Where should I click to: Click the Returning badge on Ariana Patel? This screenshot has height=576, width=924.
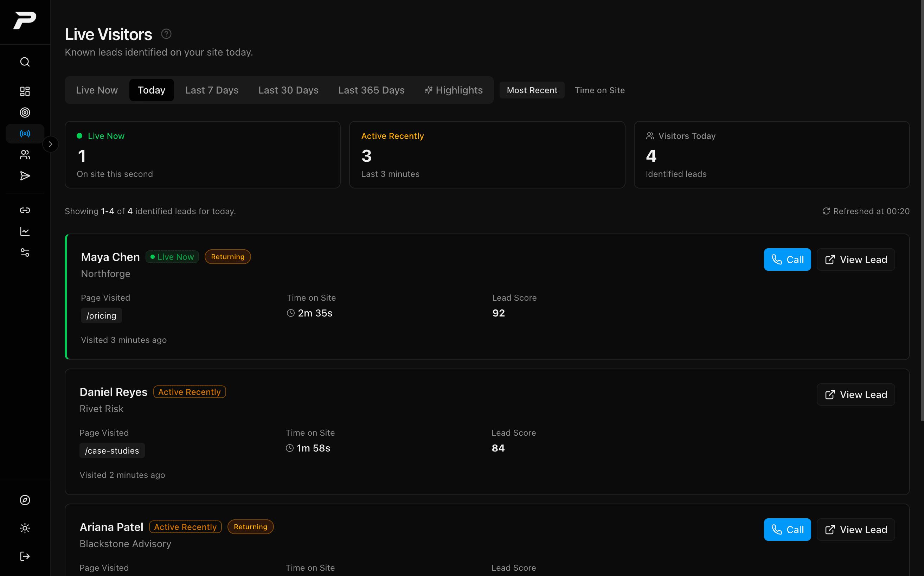pyautogui.click(x=251, y=527)
